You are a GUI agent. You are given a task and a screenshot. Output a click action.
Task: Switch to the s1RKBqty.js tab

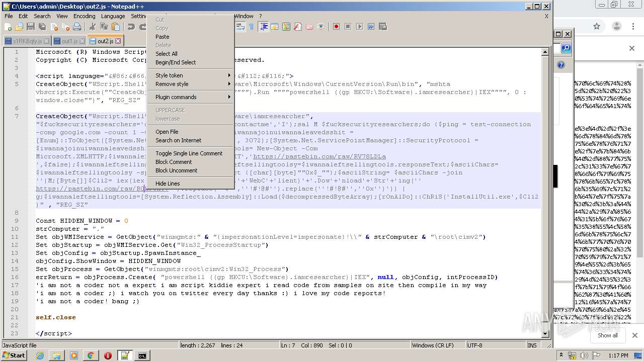coord(27,41)
